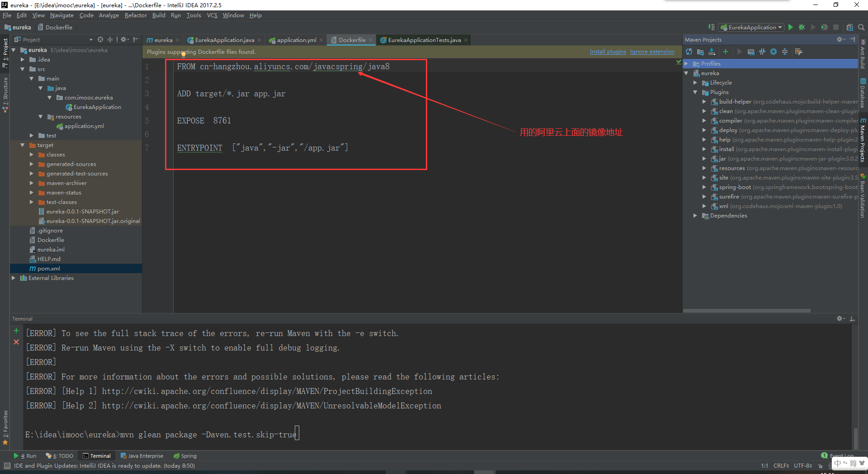Open the Refactor menu

pos(136,15)
